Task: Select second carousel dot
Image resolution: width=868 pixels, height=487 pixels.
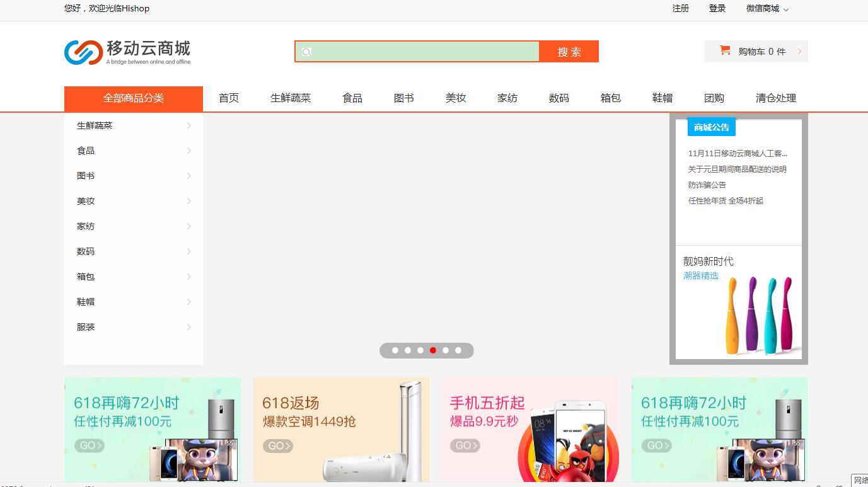Action: pyautogui.click(x=408, y=350)
